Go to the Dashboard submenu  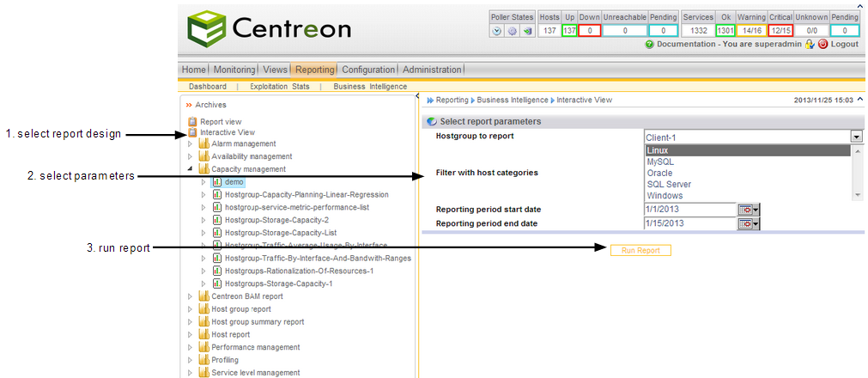click(208, 87)
